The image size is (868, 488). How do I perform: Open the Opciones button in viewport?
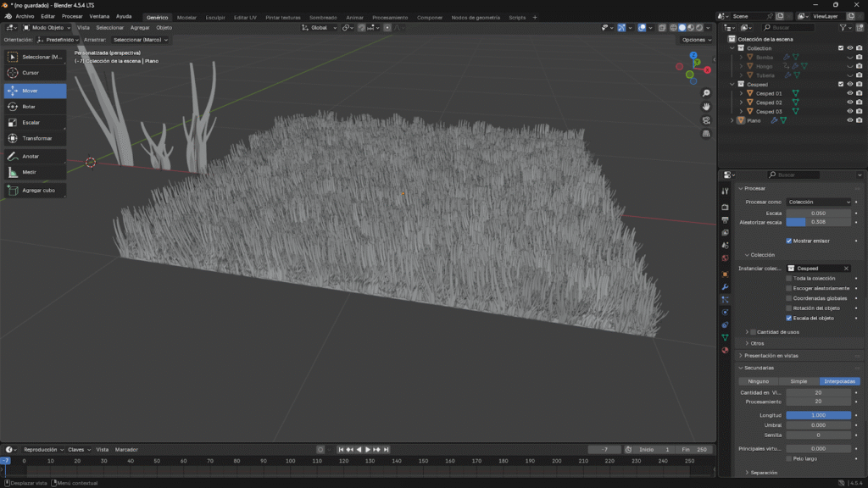pos(695,40)
